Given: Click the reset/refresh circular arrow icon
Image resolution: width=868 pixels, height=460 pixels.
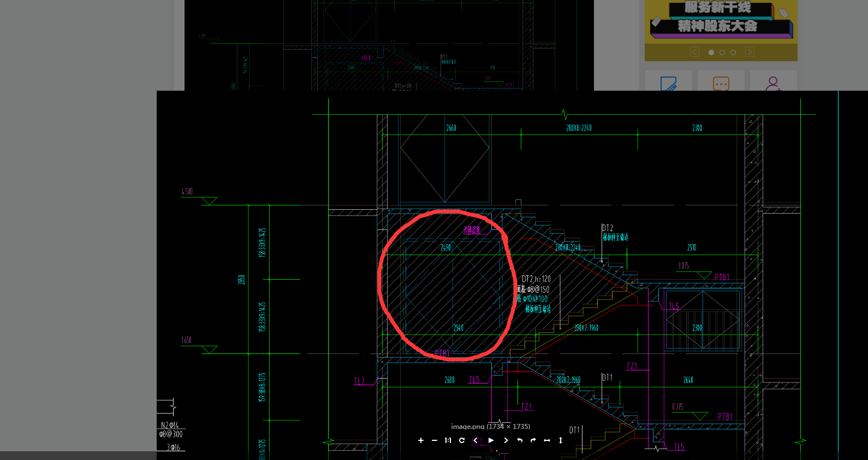Looking at the screenshot, I should (x=462, y=440).
